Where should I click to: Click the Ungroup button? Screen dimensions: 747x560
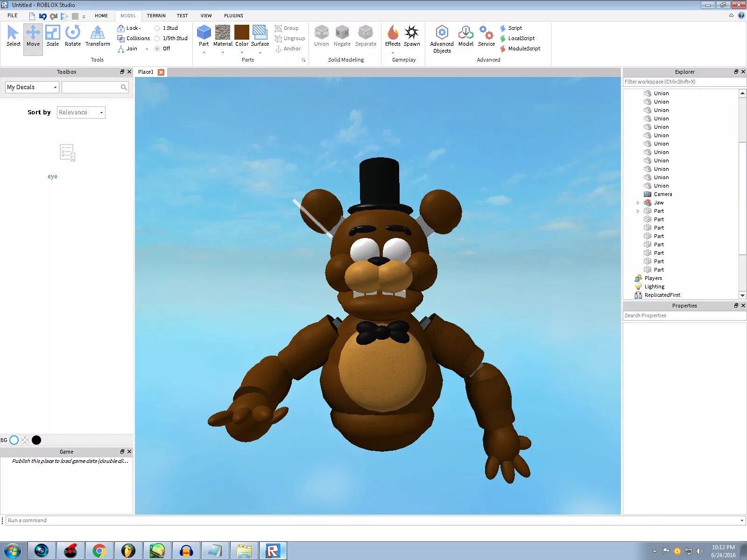[290, 38]
